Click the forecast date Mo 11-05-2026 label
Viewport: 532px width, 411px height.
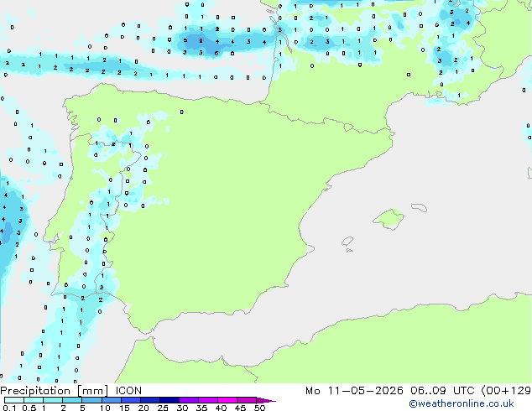[x=354, y=391]
